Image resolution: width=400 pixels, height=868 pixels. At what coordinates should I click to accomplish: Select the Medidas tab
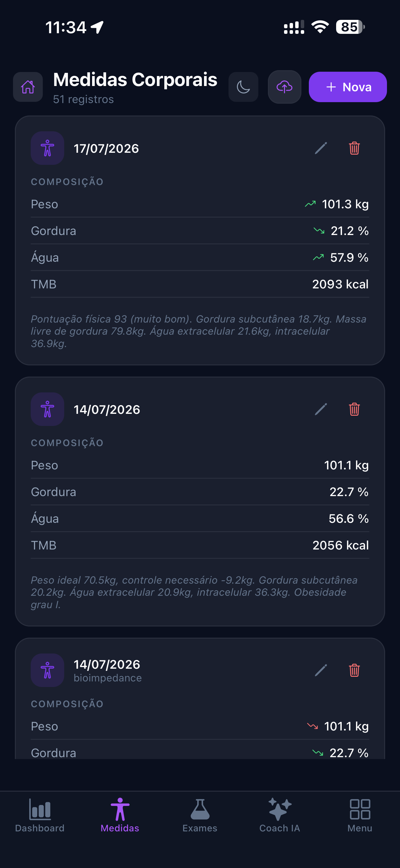[x=120, y=815]
